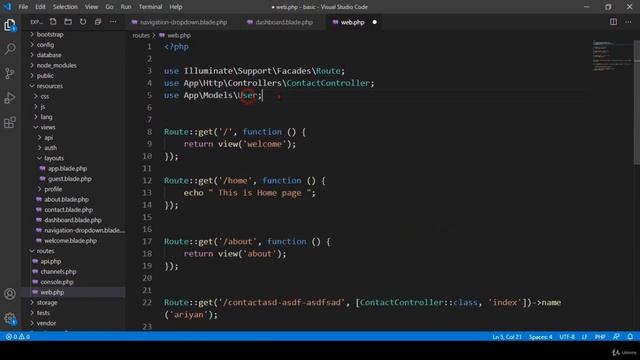Change indentation via Spaces: 4
640x360 pixels.
540,337
